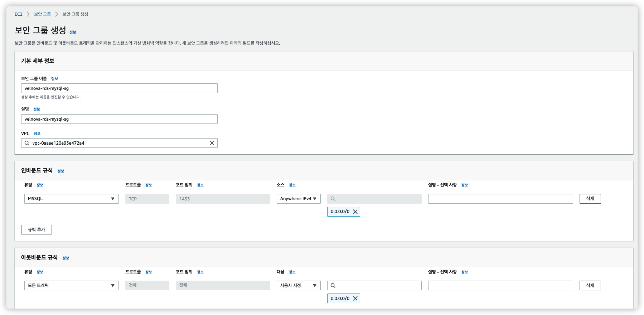Click search icon in VPC field
This screenshot has width=644, height=315.
click(27, 143)
